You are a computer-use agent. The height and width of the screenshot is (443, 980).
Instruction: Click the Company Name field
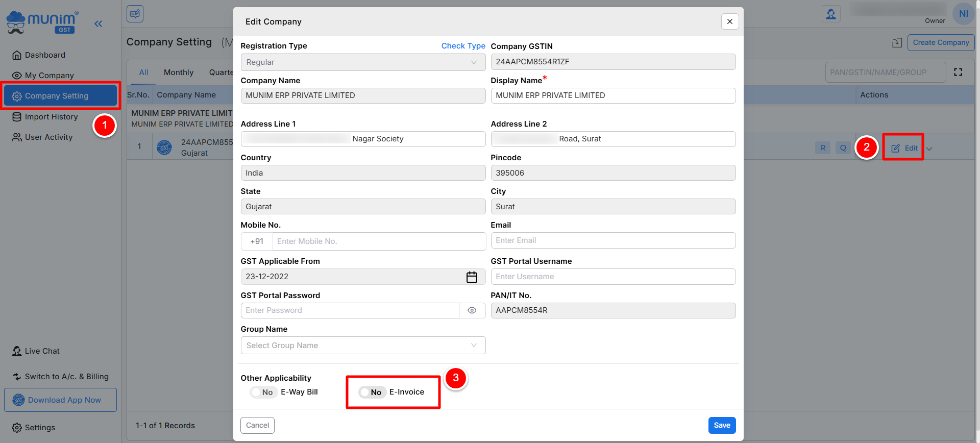tap(363, 95)
